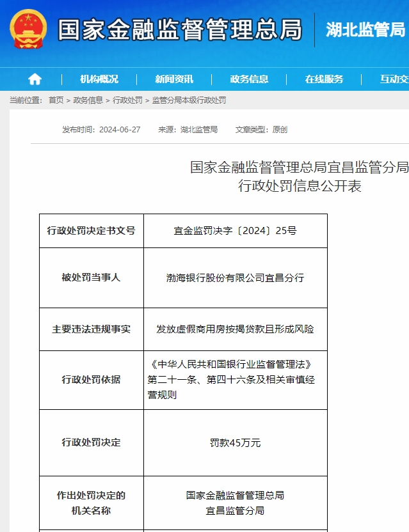409x532 pixels.
Task: Click cell 罚款45万元
Action: click(x=236, y=442)
